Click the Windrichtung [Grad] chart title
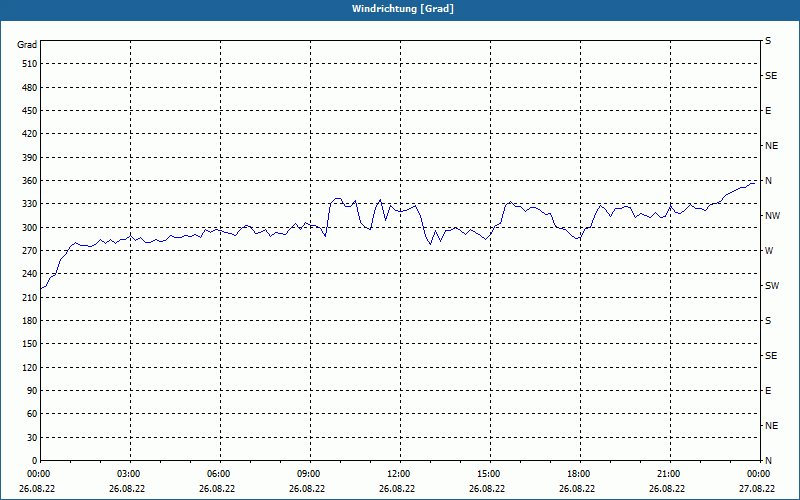 pos(403,9)
